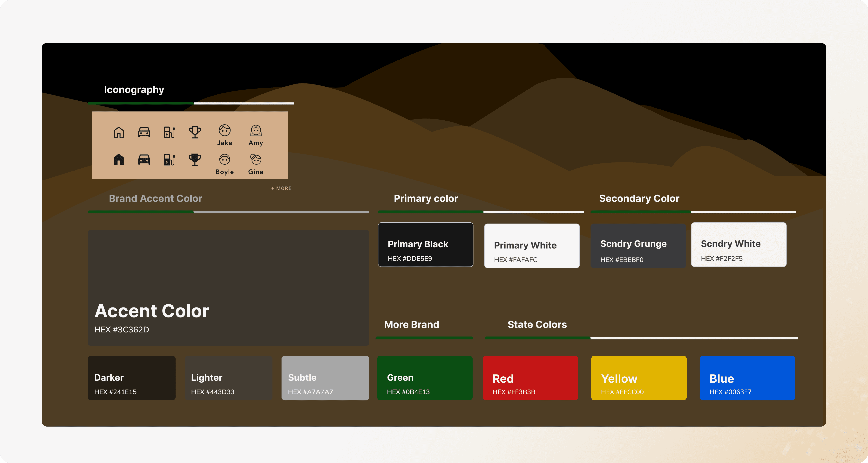Screen dimensions: 868x463
Task: Select Gina's avatar icon
Action: point(256,159)
